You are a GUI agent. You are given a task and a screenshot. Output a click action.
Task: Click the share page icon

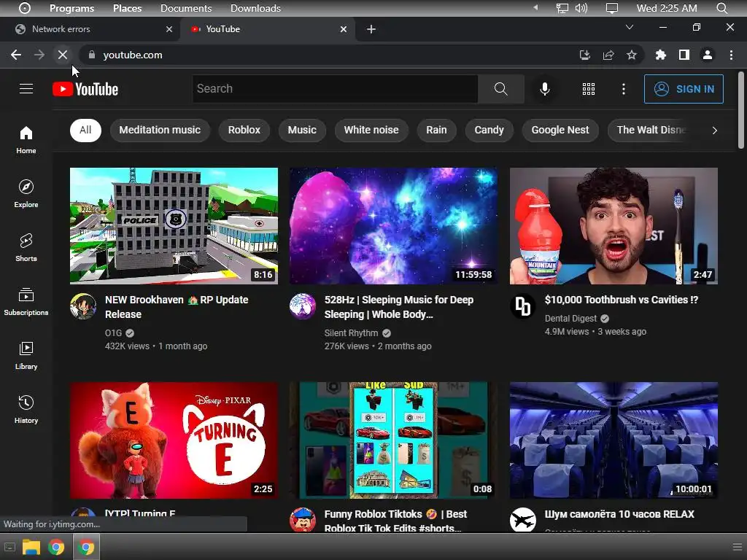pyautogui.click(x=608, y=55)
